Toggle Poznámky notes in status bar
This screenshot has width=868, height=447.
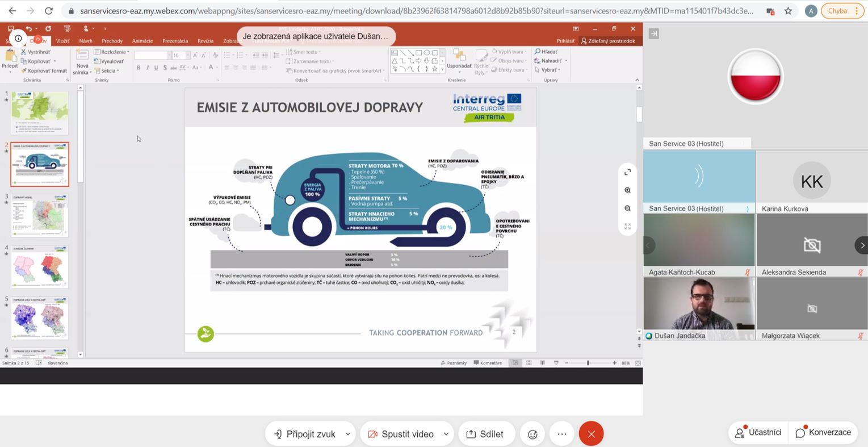(x=454, y=363)
